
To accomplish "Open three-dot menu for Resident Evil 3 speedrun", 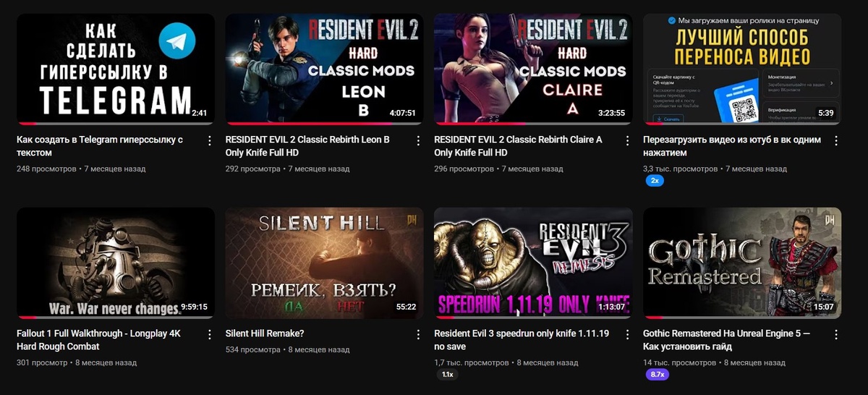I will pos(627,334).
